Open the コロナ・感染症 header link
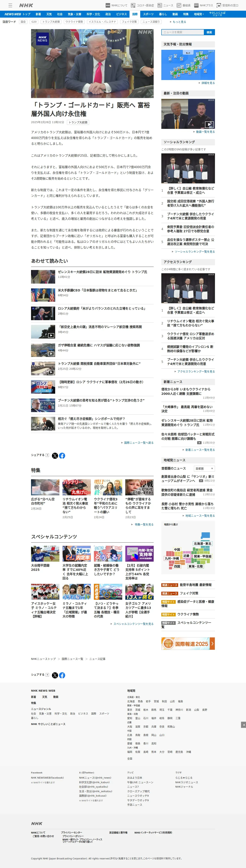This screenshot has height=868, width=246. (x=143, y=5)
